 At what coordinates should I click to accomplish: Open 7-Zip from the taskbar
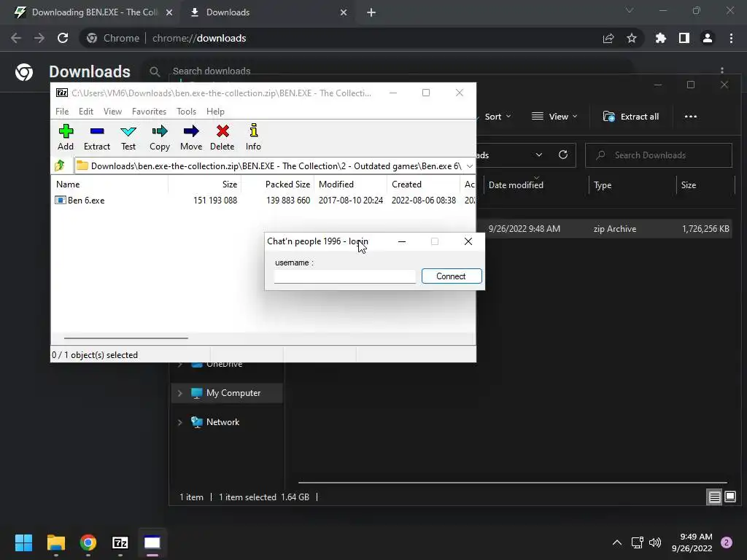click(x=120, y=542)
